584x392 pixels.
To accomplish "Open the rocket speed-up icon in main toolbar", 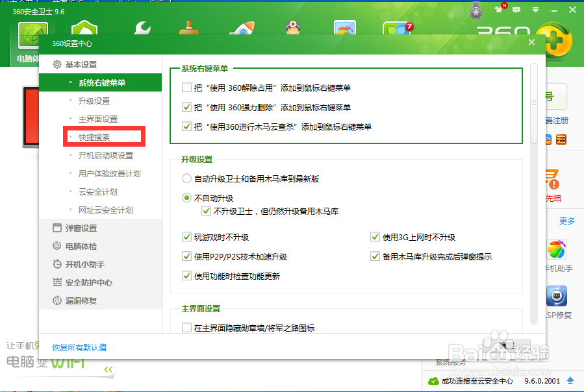I will click(242, 28).
